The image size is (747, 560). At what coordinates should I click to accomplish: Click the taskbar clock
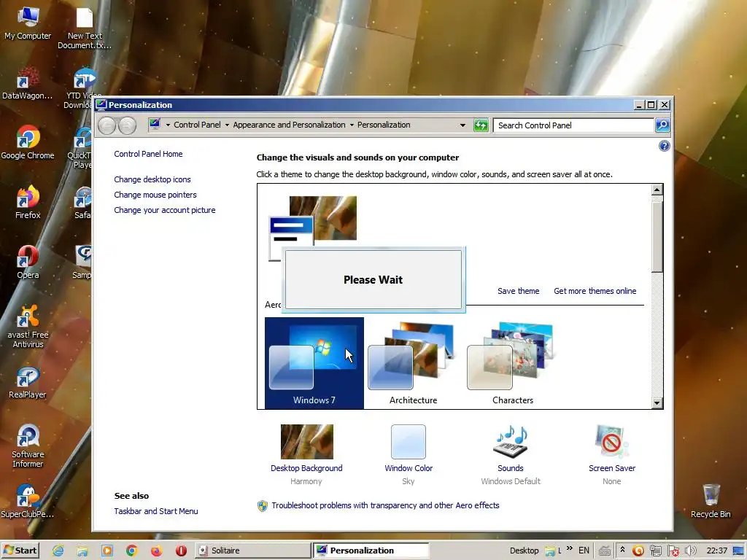[x=716, y=551]
